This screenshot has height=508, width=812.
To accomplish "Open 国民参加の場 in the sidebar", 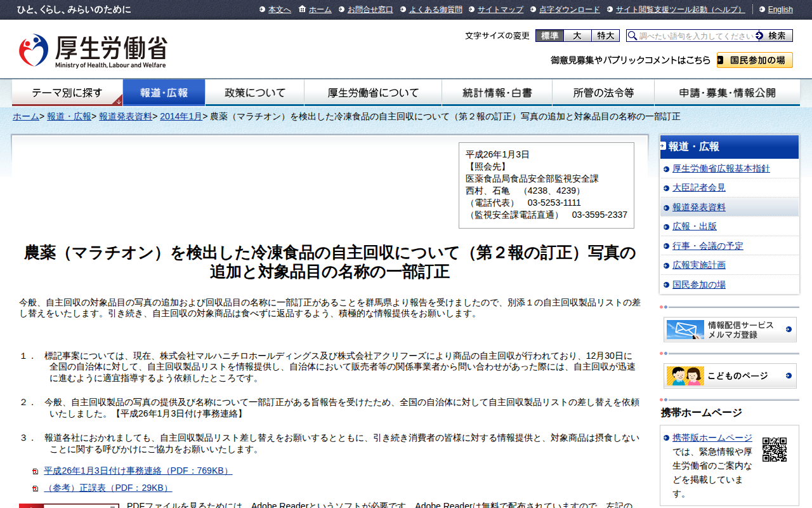I will click(698, 284).
